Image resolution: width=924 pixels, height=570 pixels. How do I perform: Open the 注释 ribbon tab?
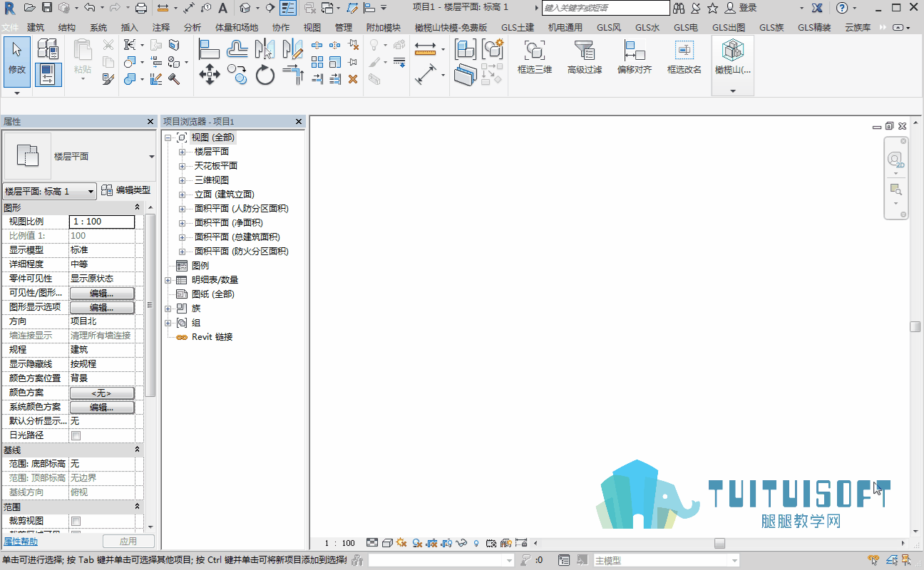[161, 28]
